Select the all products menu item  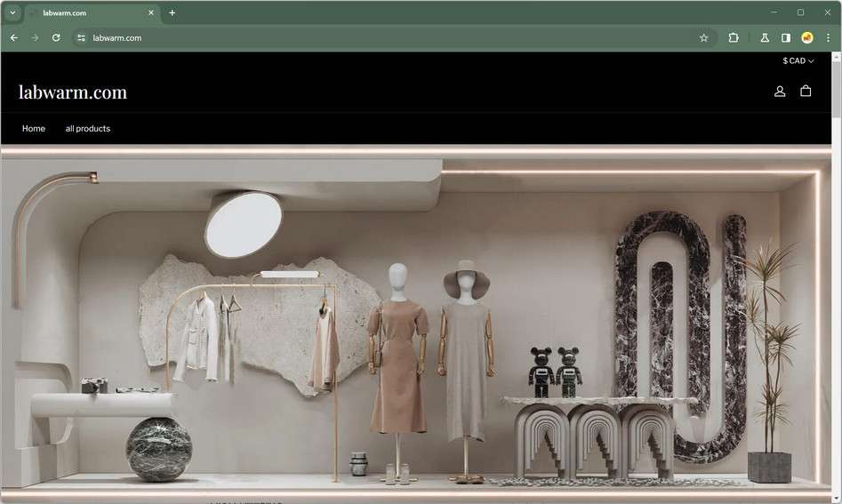tap(88, 128)
